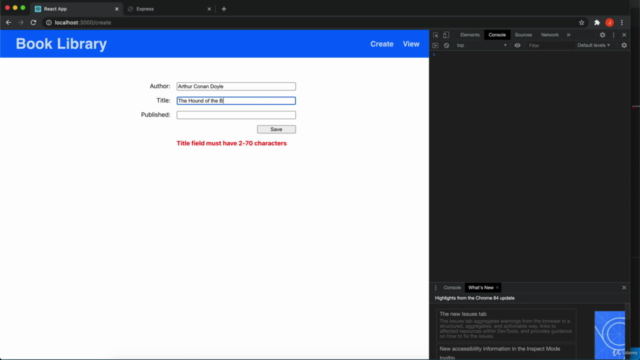Open console settings gear icon
640x360 pixels.
coord(624,45)
